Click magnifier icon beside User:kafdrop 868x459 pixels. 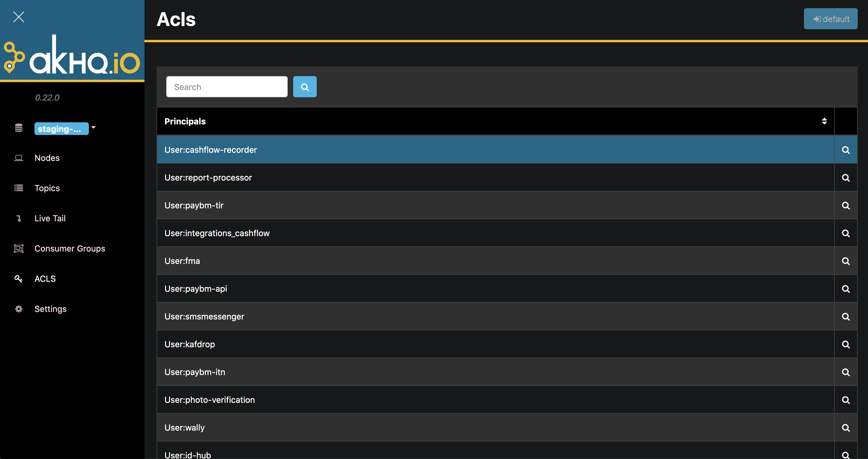(845, 344)
